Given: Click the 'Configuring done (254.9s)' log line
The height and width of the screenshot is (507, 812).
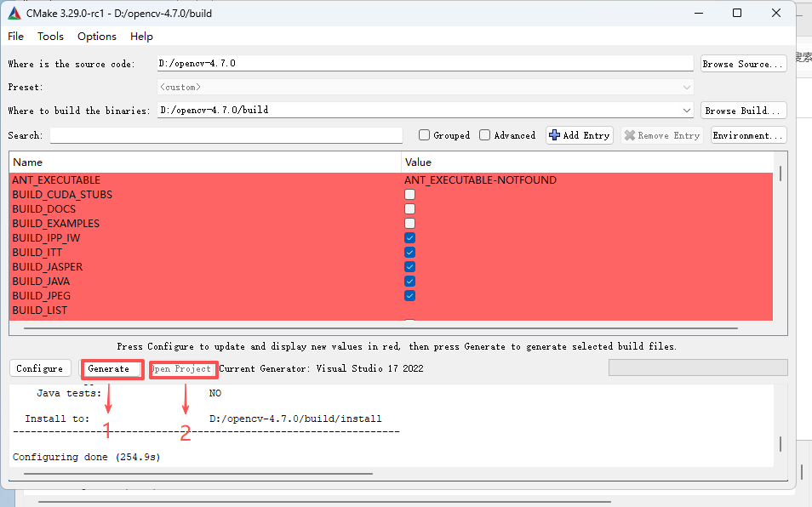Looking at the screenshot, I should (87, 457).
